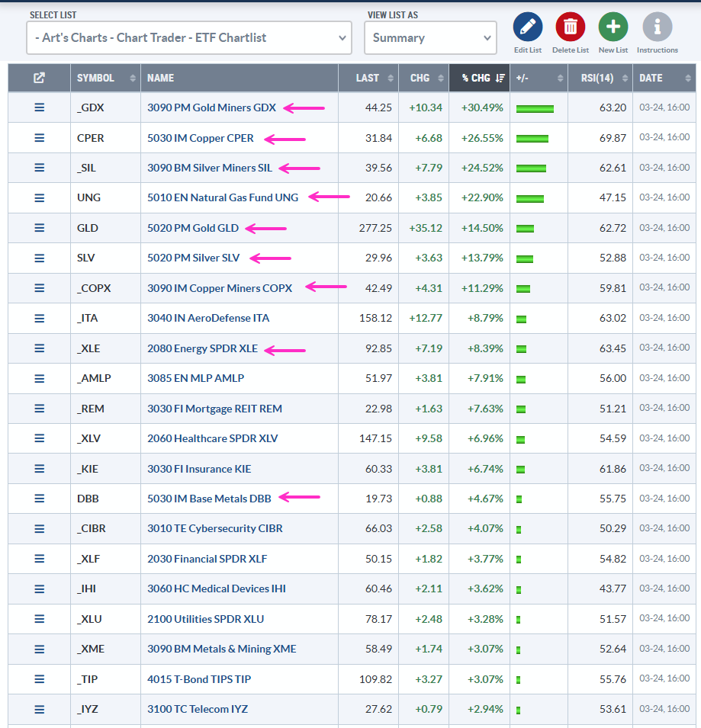Open 2100 Utilities SPDR XLU link
Viewport: 701px width, 728px height.
point(205,619)
